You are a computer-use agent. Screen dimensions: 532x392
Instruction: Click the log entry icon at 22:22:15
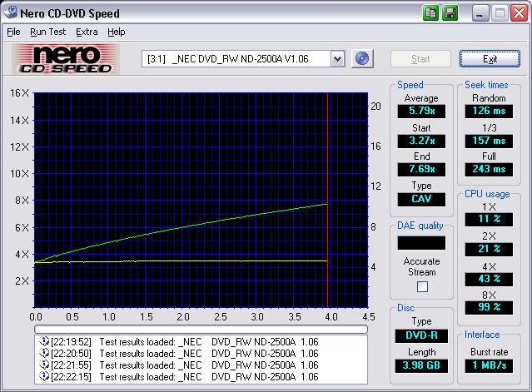[44, 376]
